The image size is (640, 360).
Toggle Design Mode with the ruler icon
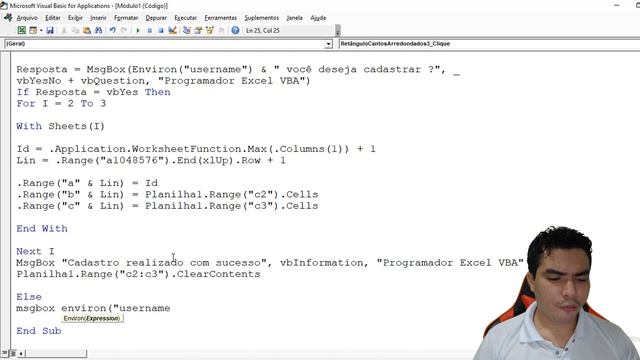[x=173, y=30]
